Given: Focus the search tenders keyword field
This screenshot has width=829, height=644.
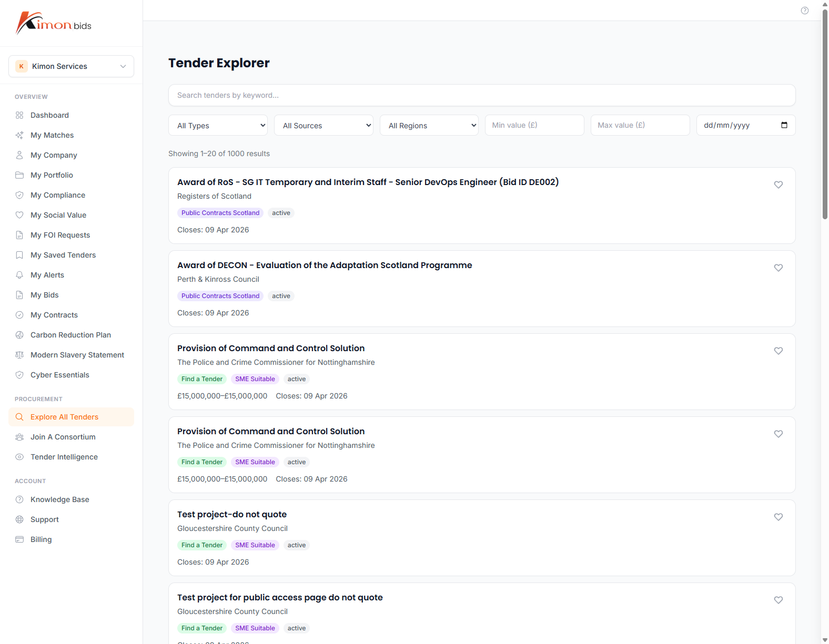Looking at the screenshot, I should (x=482, y=95).
